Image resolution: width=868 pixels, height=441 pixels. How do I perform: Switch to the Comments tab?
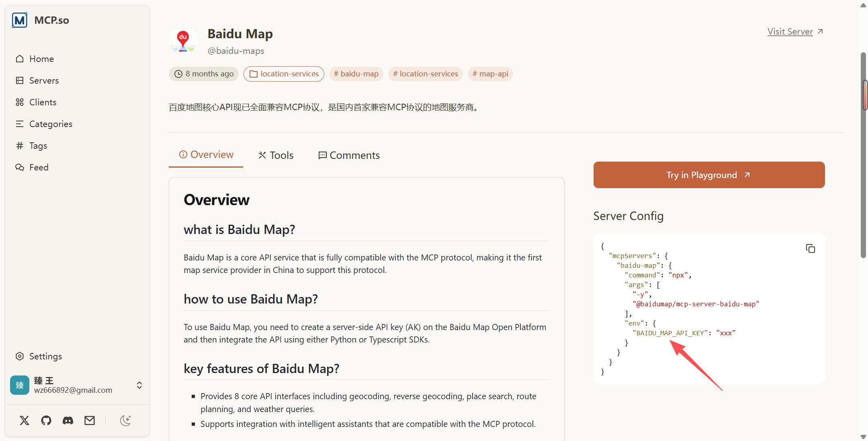pyautogui.click(x=349, y=155)
